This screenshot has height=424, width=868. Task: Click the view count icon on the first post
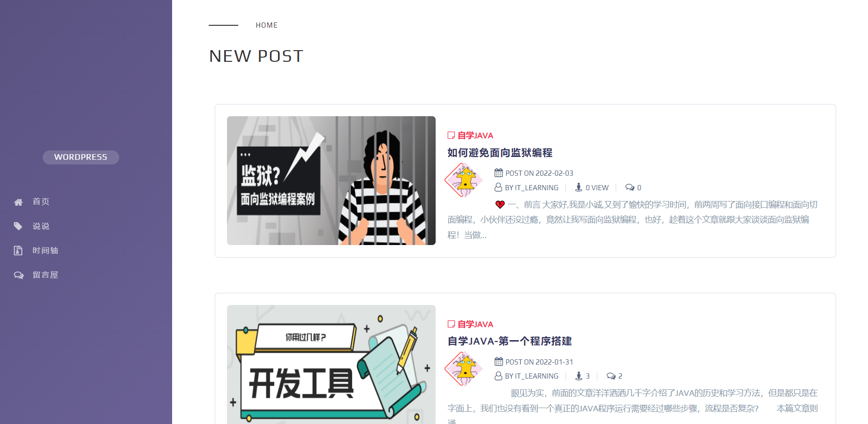pos(579,187)
